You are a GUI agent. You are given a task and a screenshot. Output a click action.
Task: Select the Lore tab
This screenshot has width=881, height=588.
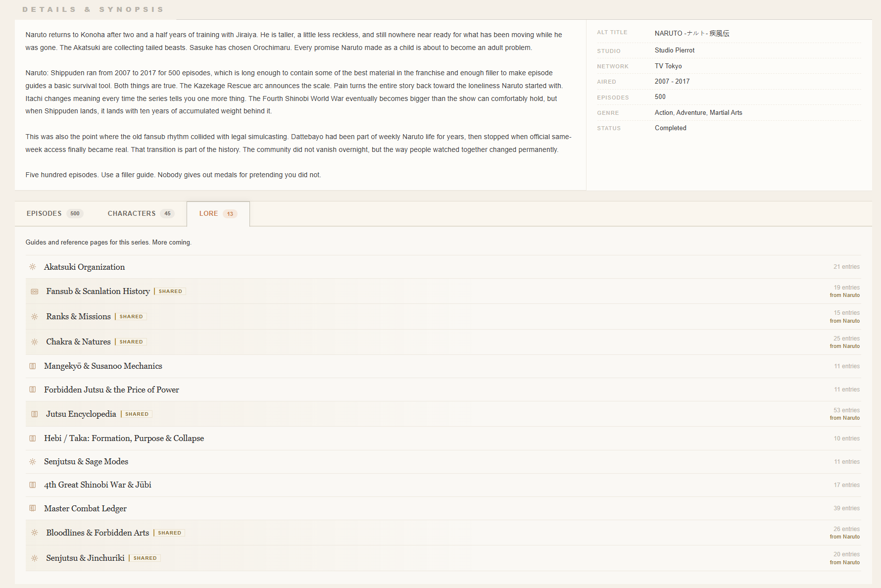point(218,214)
